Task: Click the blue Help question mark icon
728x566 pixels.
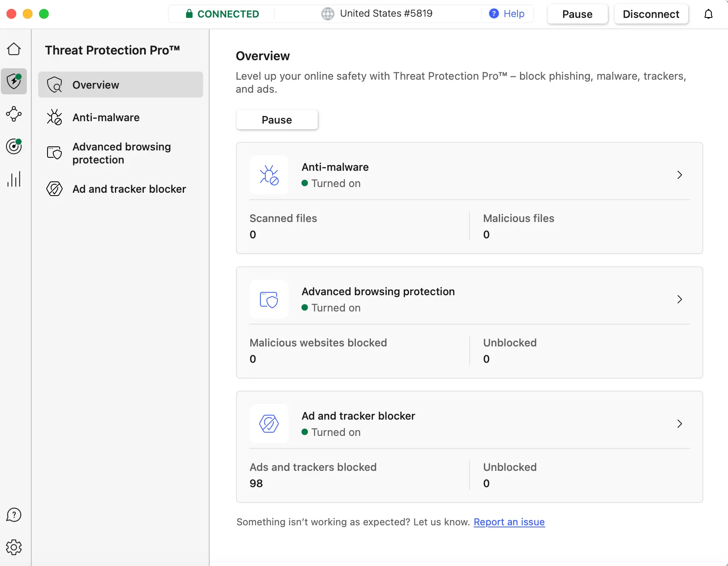Action: pos(494,14)
